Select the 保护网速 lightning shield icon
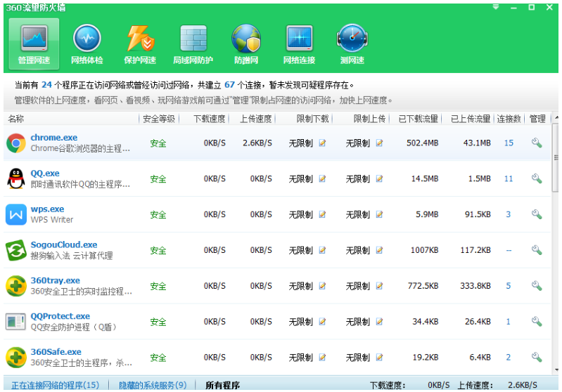This screenshot has height=392, width=562. tap(140, 44)
